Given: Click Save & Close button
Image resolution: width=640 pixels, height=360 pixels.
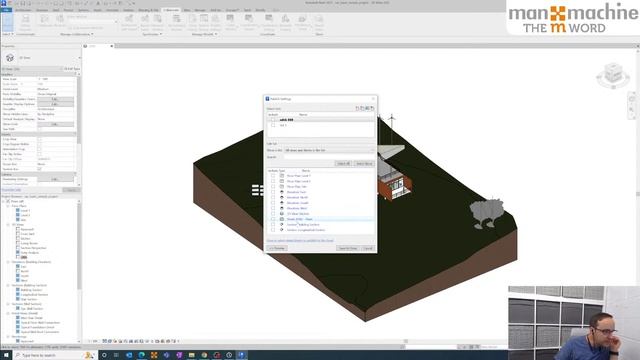Looking at the screenshot, I should [348, 248].
